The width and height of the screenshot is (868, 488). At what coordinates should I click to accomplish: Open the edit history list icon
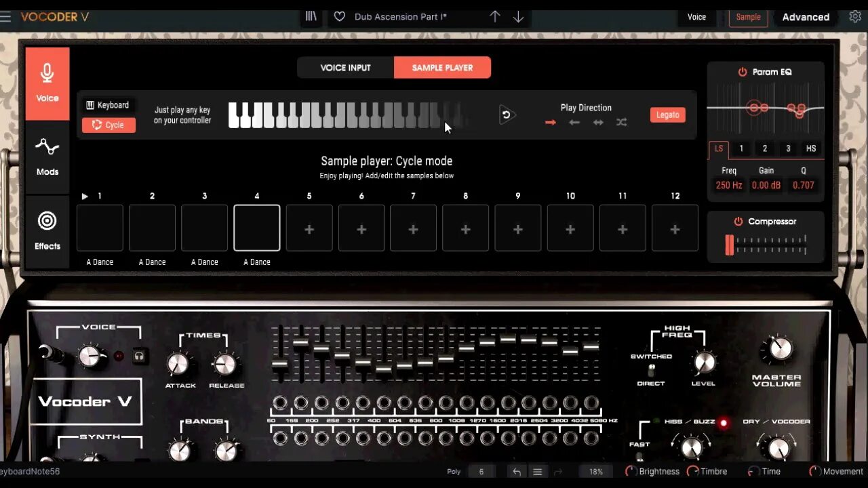[537, 472]
